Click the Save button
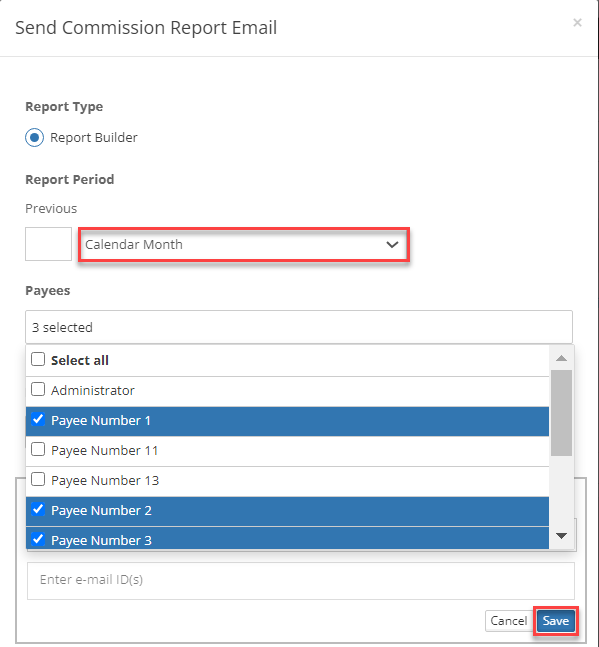The height and width of the screenshot is (647, 599). point(556,621)
